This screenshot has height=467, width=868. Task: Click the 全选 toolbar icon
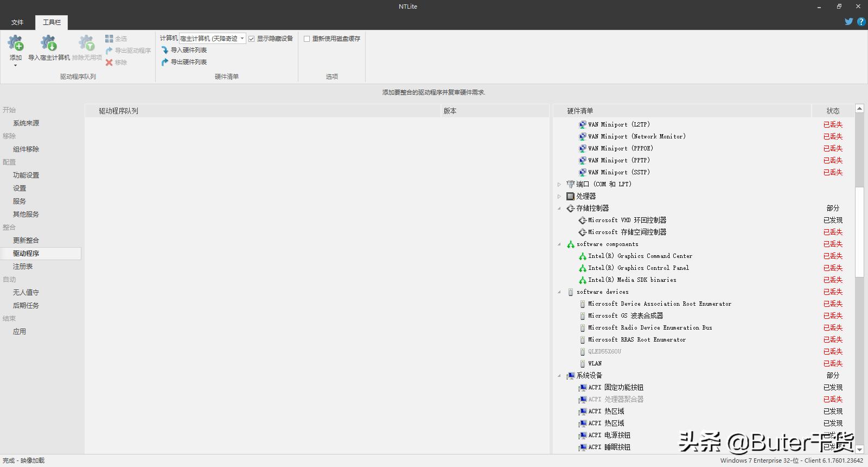(x=109, y=39)
